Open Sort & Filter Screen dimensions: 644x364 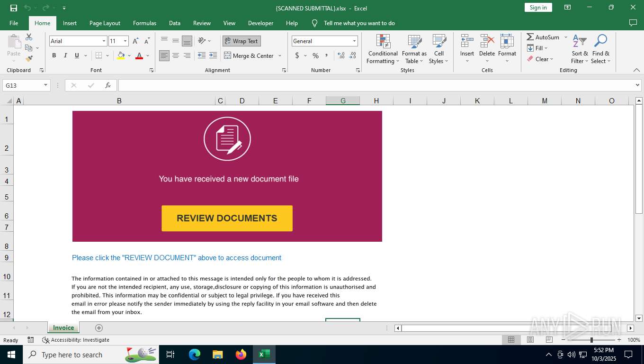tap(580, 49)
